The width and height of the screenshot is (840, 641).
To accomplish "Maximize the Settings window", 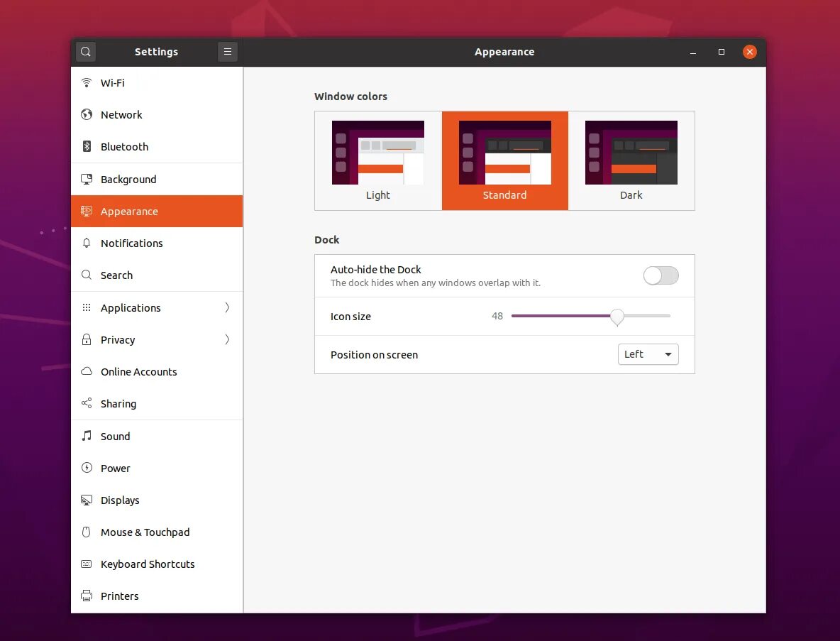I will [x=721, y=52].
